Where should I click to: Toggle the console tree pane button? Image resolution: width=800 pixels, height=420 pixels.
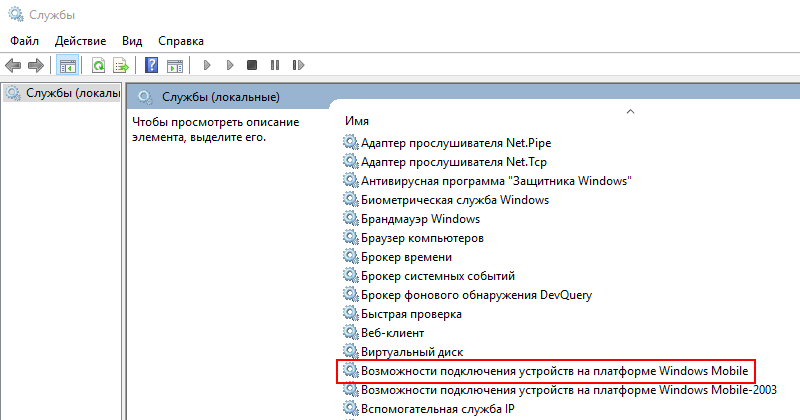pyautogui.click(x=67, y=65)
